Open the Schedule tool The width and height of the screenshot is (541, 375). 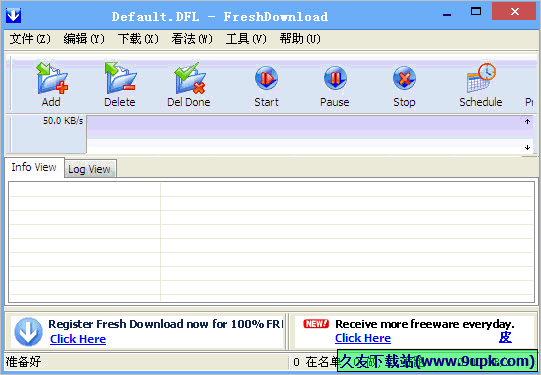click(481, 78)
